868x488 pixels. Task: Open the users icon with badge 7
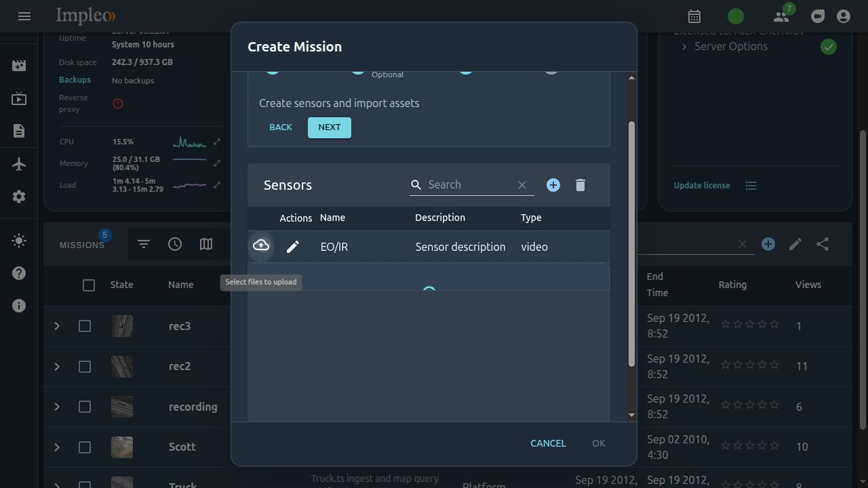pos(781,16)
